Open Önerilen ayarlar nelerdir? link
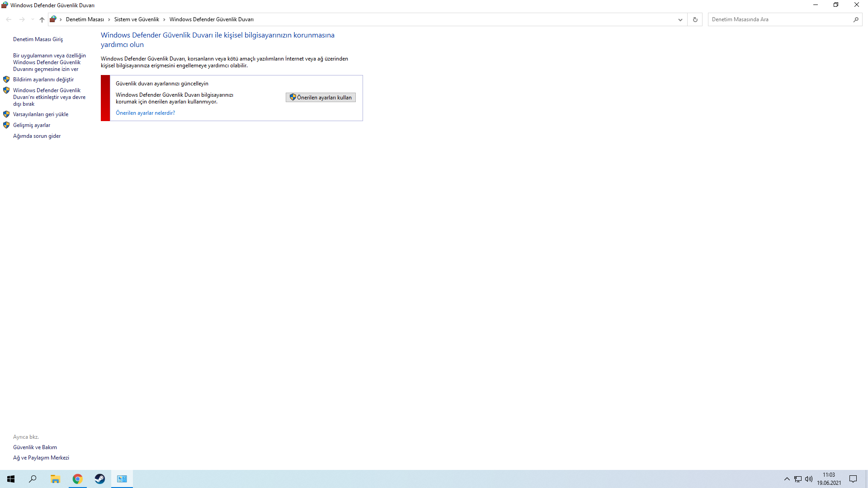 (x=145, y=113)
